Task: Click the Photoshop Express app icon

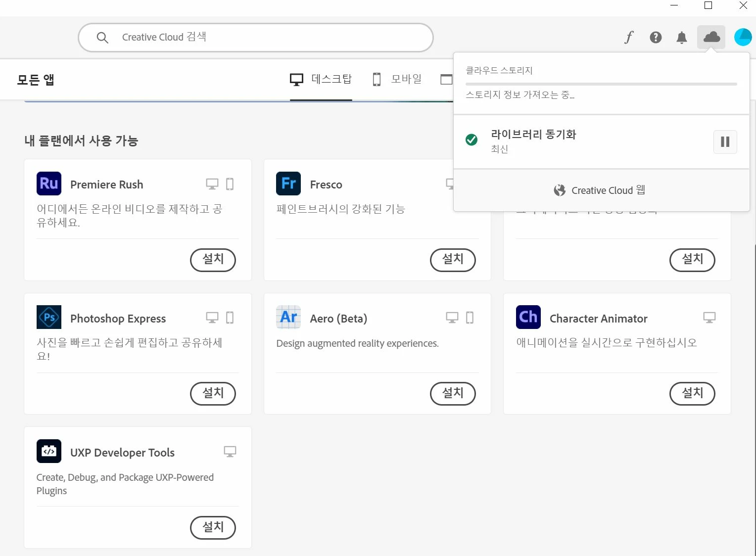Action: 49,317
